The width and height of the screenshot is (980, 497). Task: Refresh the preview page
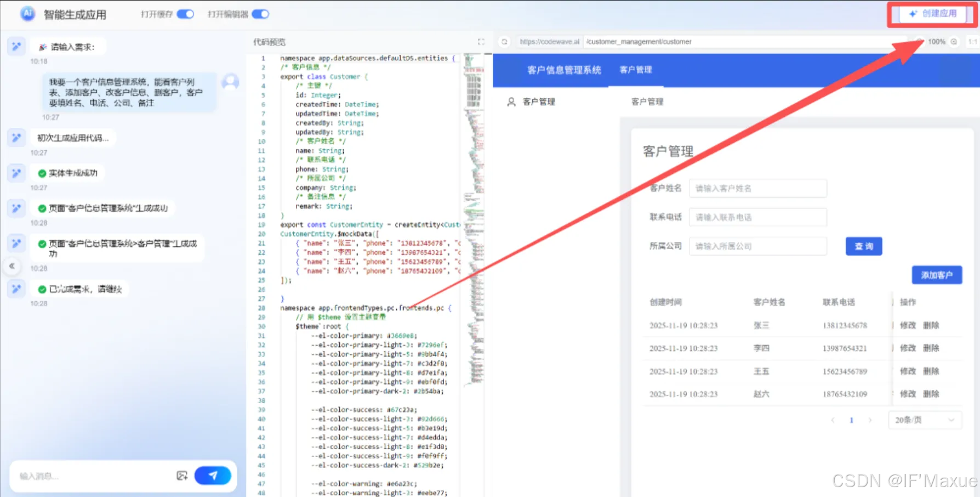coord(504,42)
